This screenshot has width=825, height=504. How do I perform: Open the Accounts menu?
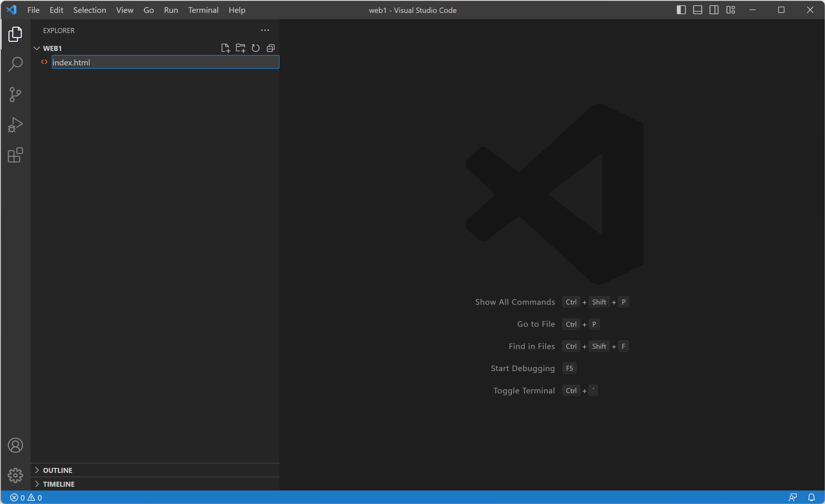coord(15,445)
